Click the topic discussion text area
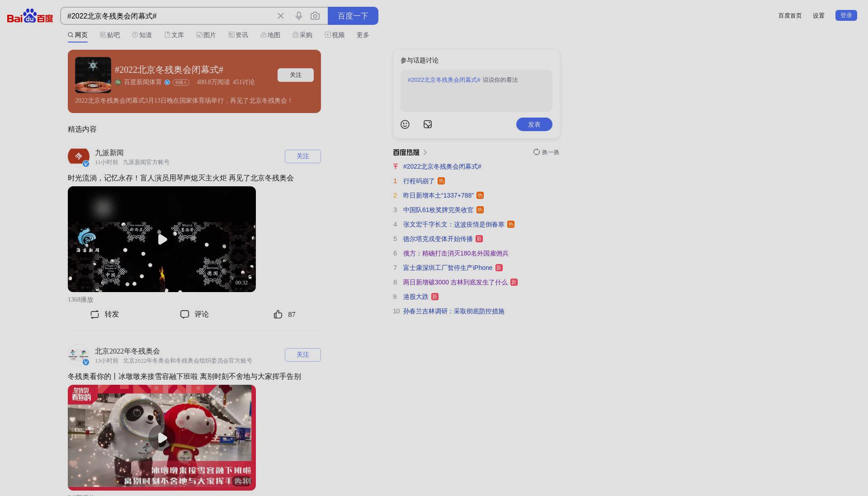 [x=476, y=91]
